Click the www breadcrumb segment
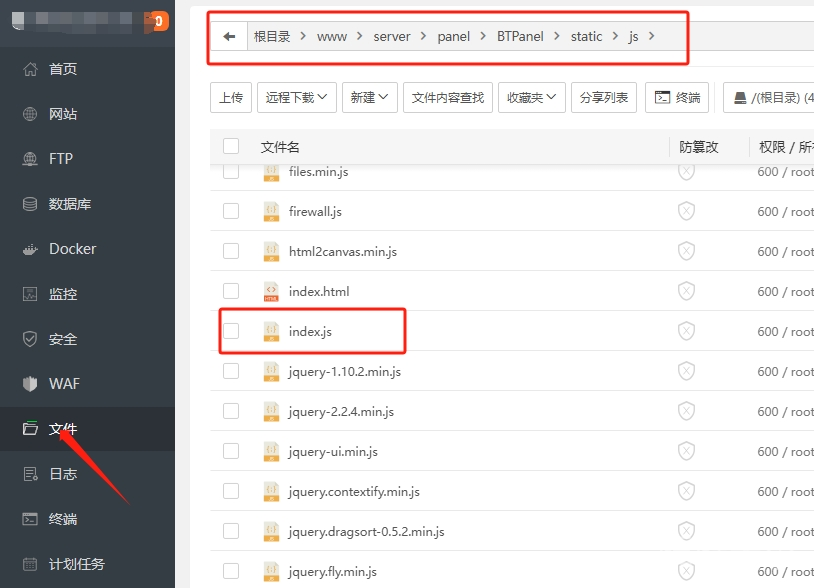The image size is (814, 588). 332,37
